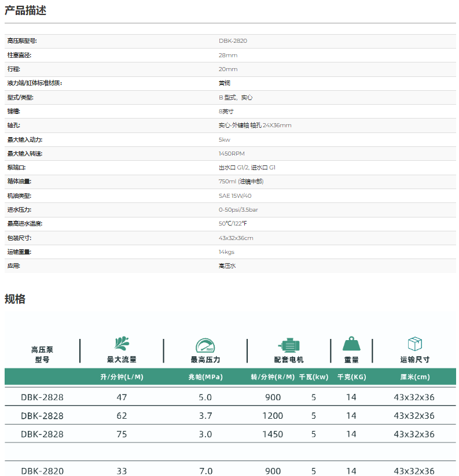Click the 配套电机 column header label

(x=289, y=360)
